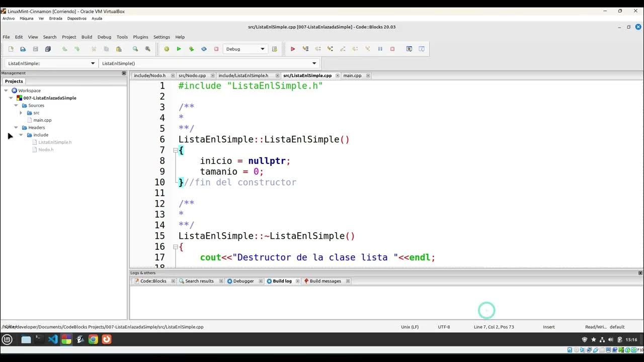Click the Open file toolbar icon

coord(23,49)
